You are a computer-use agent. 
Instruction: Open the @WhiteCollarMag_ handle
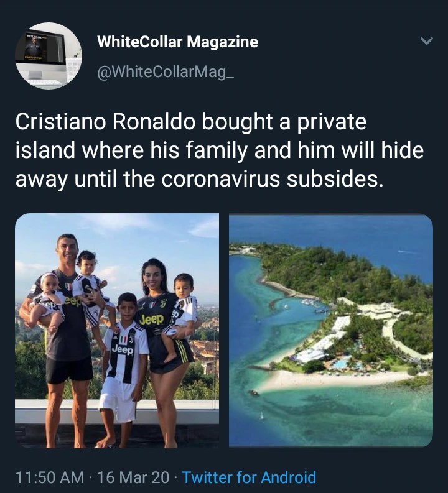coord(166,72)
